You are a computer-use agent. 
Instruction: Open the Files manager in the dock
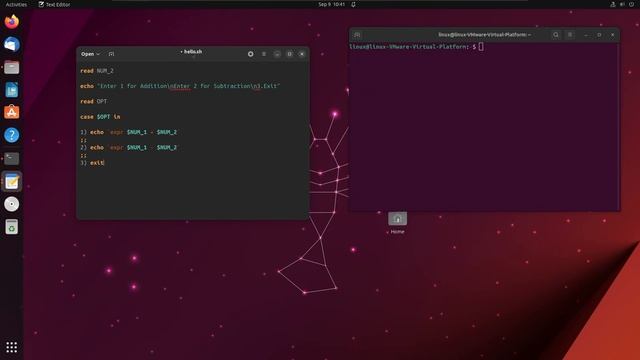click(x=11, y=67)
